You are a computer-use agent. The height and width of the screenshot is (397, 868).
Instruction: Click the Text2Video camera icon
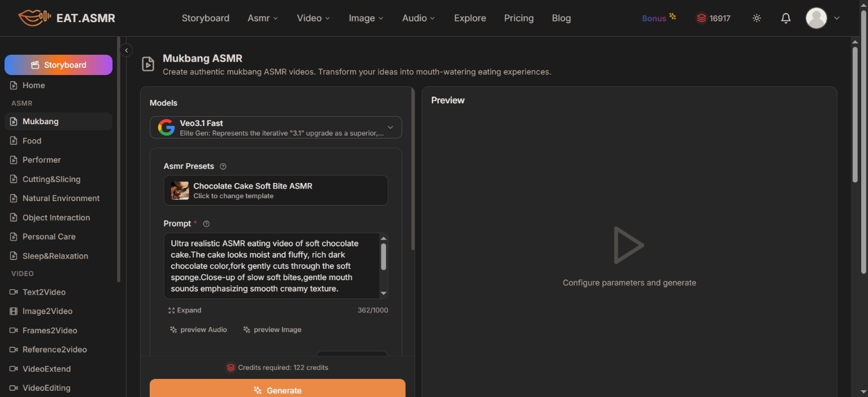pos(14,292)
